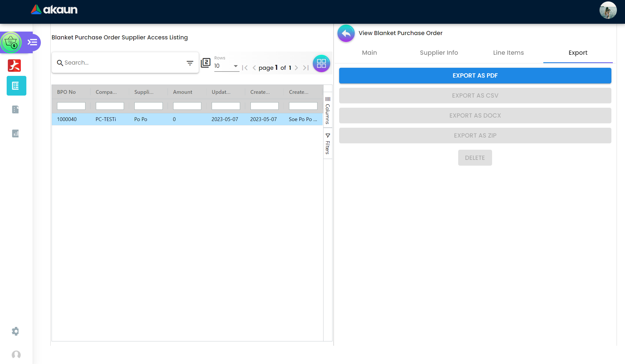The height and width of the screenshot is (364, 625).
Task: Open the grid view toggle icon
Action: coord(321,63)
